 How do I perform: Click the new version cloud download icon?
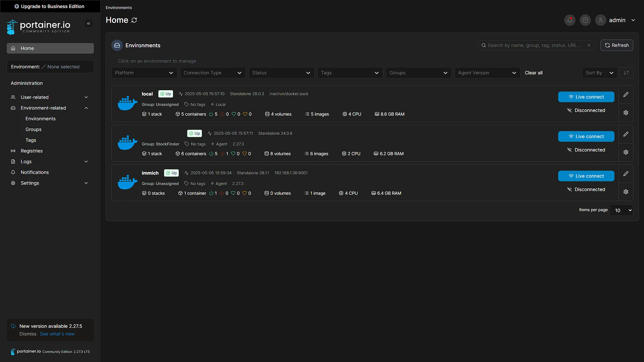[13, 326]
